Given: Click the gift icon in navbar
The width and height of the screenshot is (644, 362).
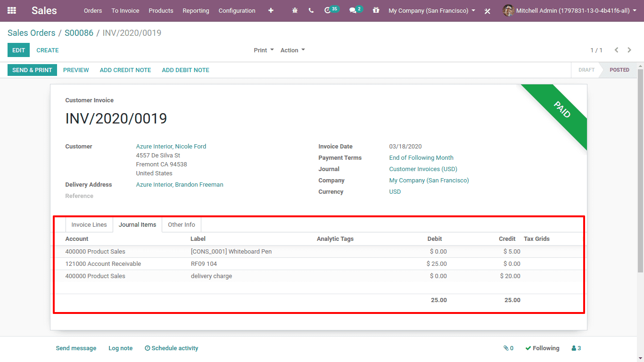Looking at the screenshot, I should click(376, 10).
